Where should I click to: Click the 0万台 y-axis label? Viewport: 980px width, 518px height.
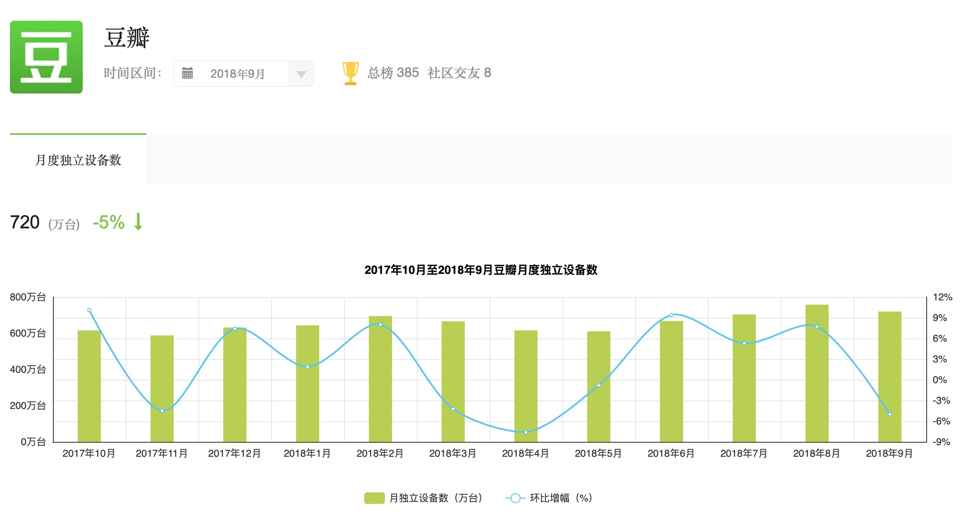(33, 442)
